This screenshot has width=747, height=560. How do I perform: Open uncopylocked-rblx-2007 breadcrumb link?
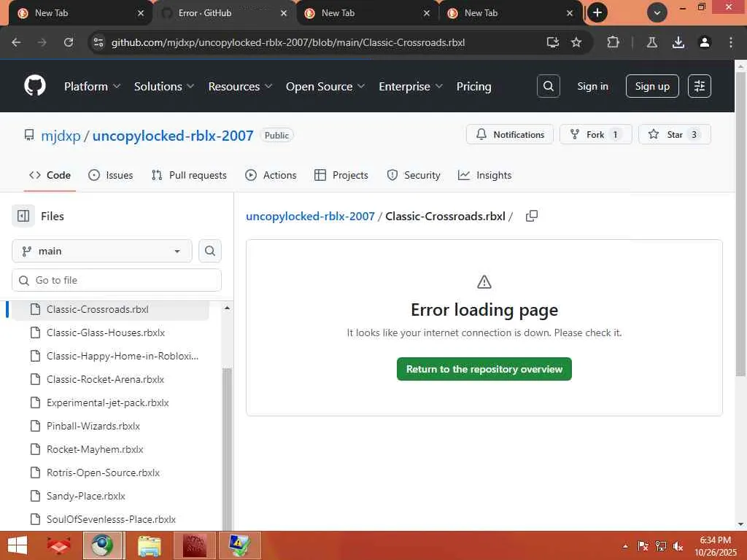click(x=310, y=216)
